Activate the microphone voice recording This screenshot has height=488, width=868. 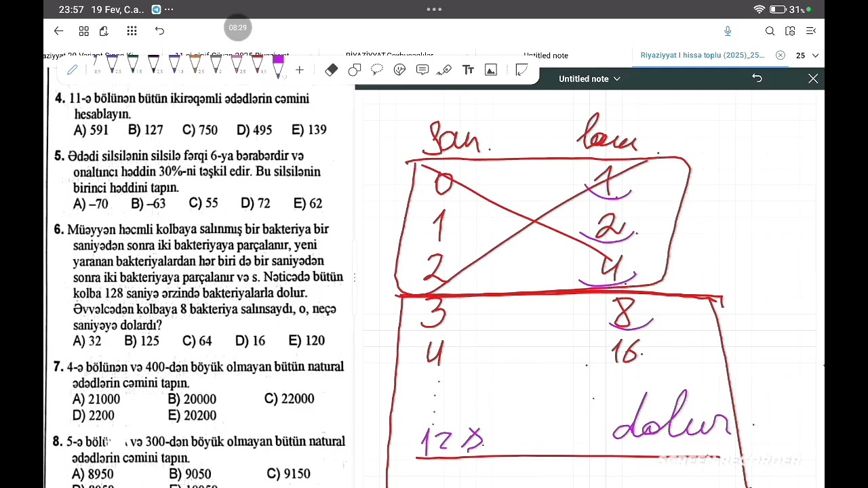[x=728, y=31]
